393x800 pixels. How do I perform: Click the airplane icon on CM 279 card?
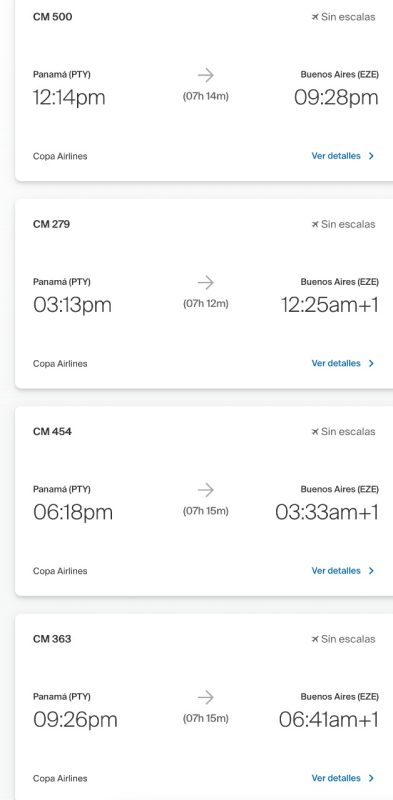click(315, 224)
